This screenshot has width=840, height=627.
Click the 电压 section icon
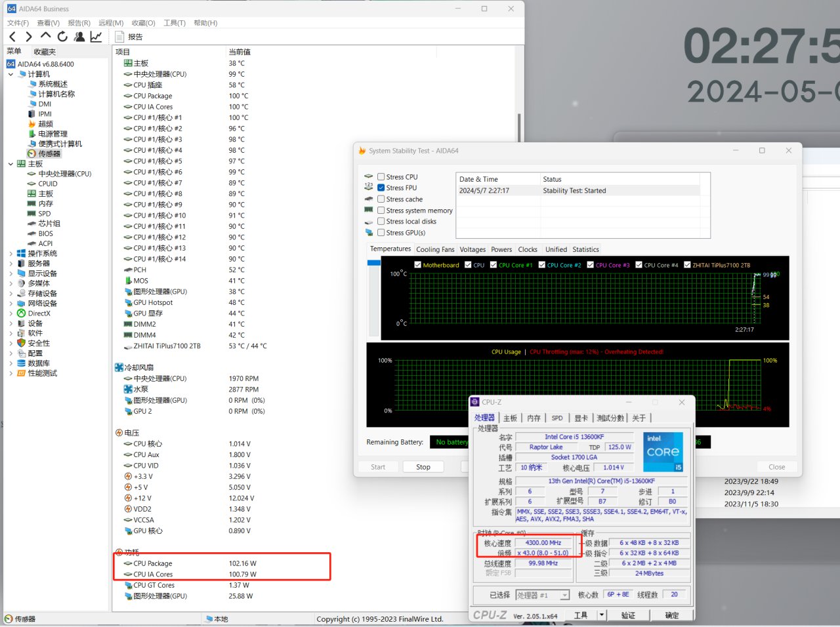tap(119, 433)
